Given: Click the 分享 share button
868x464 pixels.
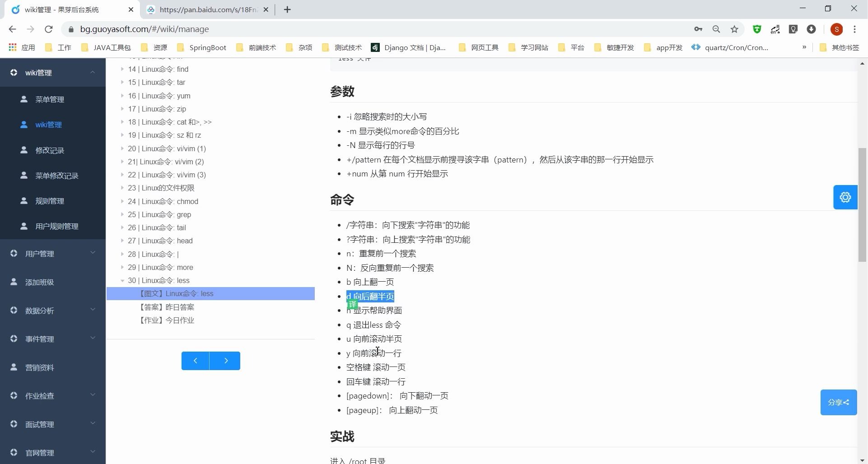Looking at the screenshot, I should coord(839,402).
